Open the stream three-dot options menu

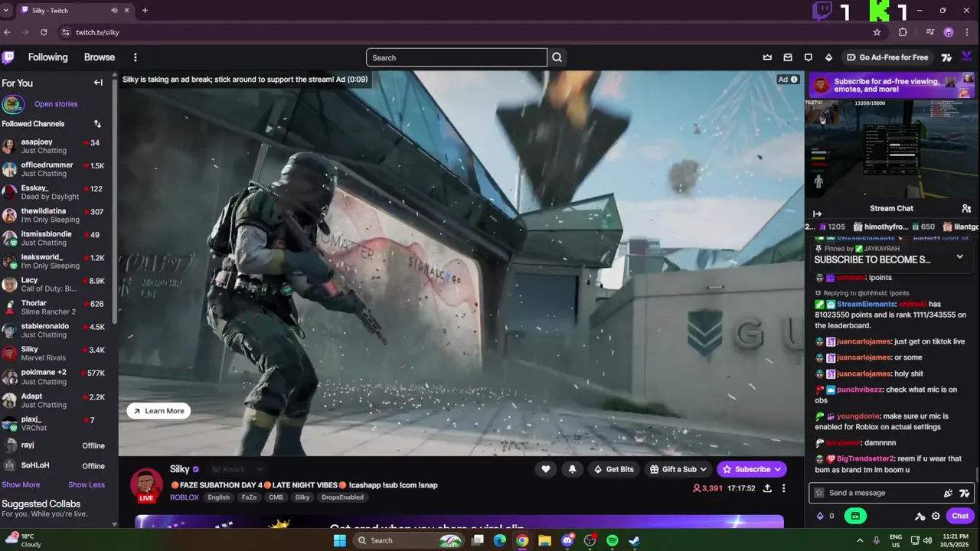point(783,488)
